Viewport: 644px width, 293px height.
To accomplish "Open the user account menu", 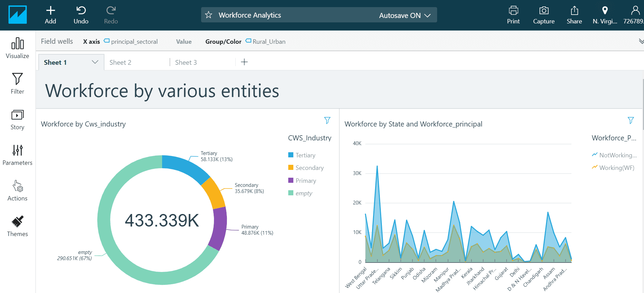I will point(634,15).
